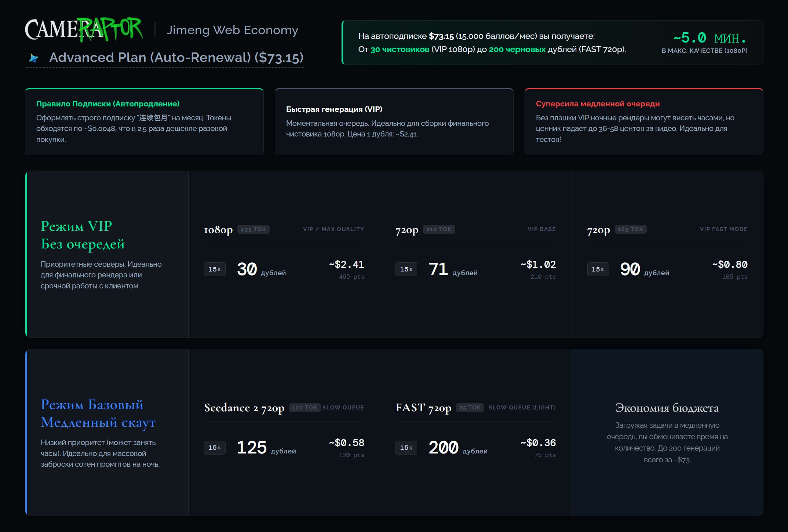
Task: Click the 'Экономия бюджета' info panel
Action: pos(667,433)
